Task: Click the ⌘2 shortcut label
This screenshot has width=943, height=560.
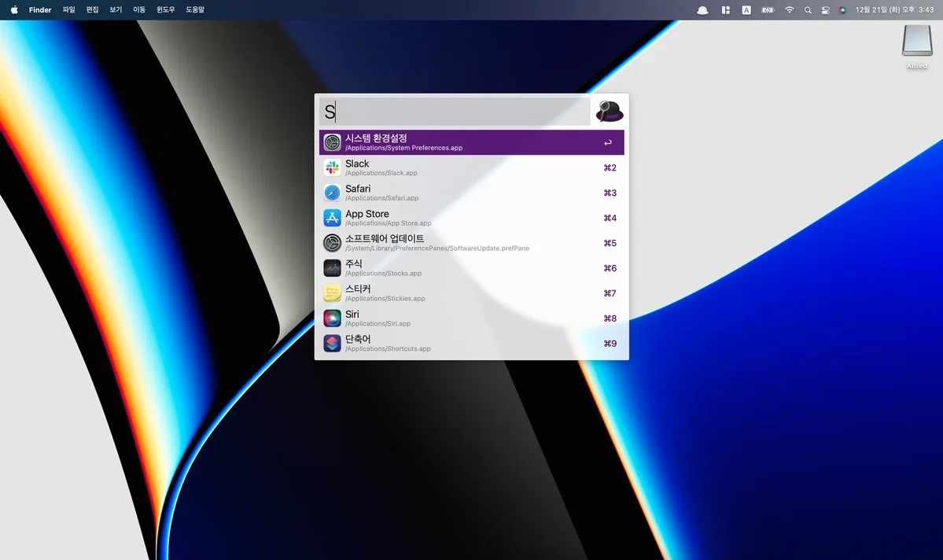Action: [610, 168]
